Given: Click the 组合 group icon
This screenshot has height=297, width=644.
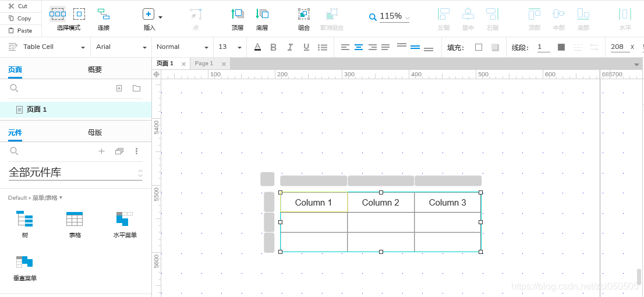Looking at the screenshot, I should (303, 14).
